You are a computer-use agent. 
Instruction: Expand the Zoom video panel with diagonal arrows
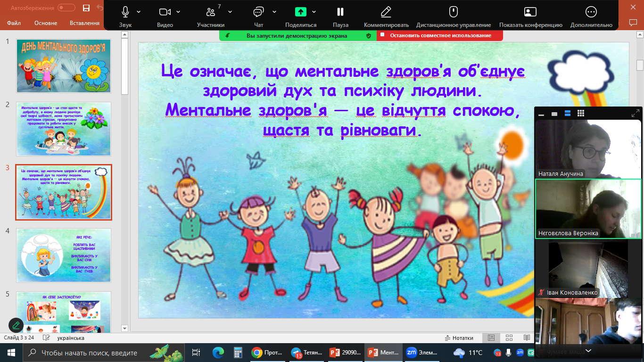(x=635, y=114)
